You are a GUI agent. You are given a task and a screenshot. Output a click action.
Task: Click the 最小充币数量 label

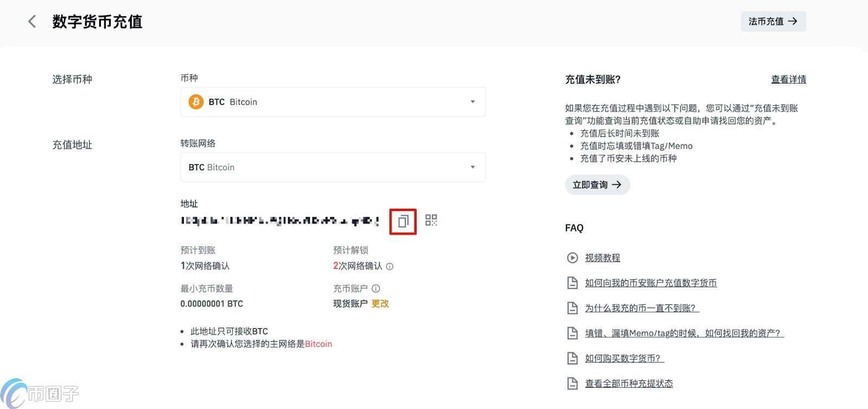pyautogui.click(x=207, y=289)
